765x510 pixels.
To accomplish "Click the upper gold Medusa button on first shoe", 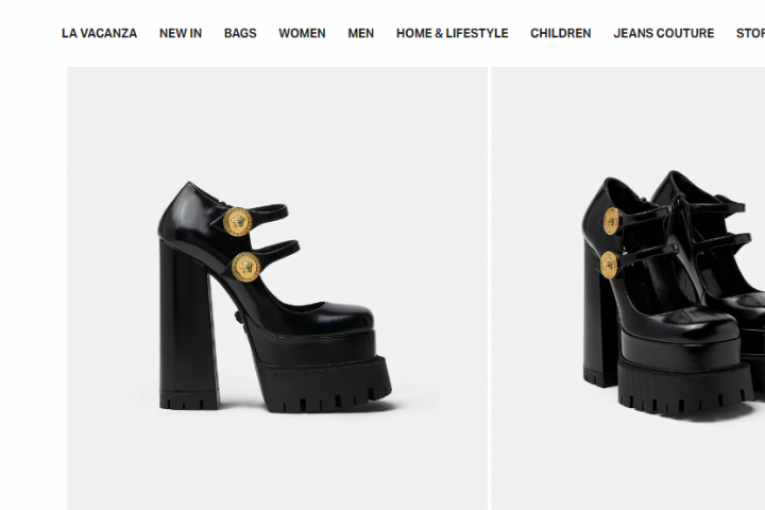I will (x=238, y=222).
